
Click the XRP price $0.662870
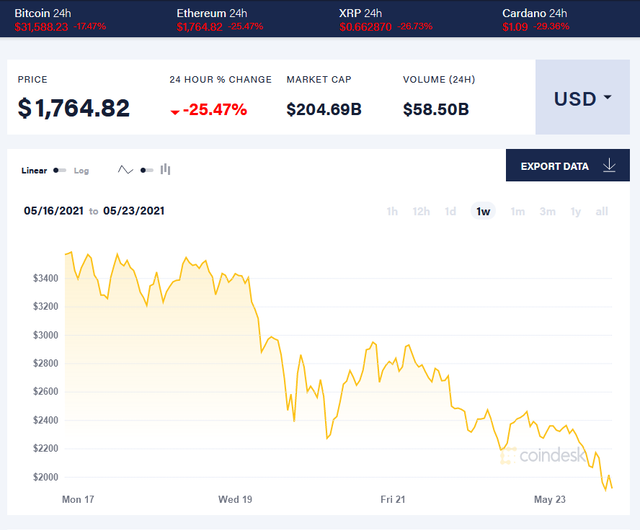click(365, 27)
